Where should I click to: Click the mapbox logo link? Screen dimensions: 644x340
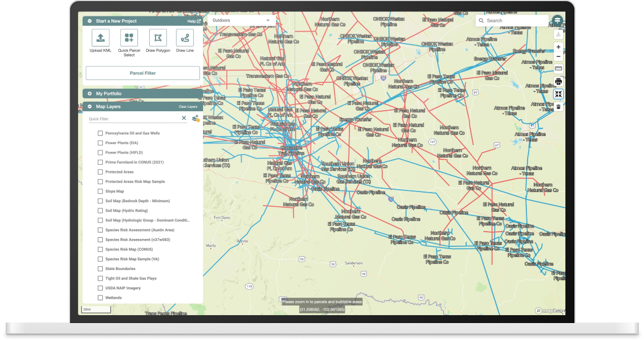(x=550, y=311)
